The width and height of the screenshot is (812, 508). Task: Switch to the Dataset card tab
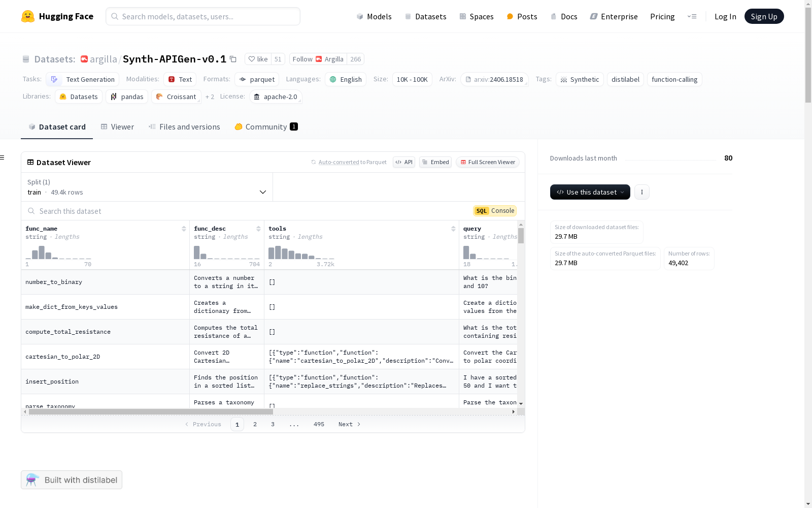pos(57,127)
